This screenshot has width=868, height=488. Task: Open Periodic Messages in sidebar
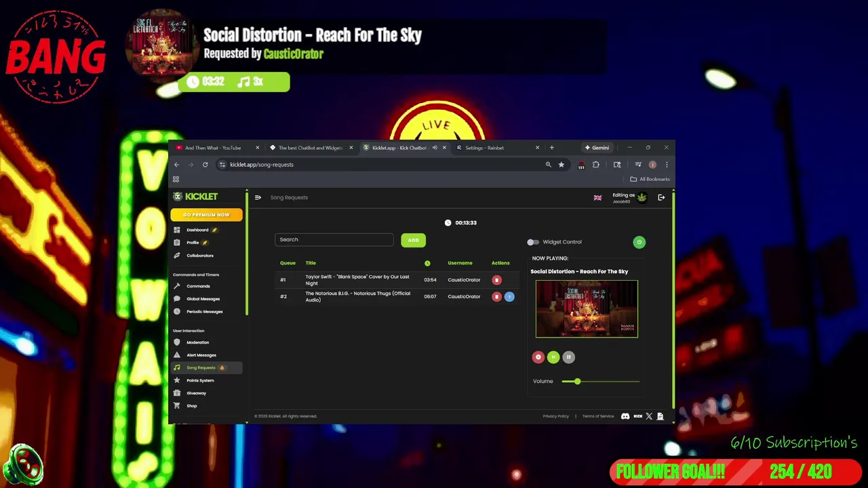coord(204,312)
